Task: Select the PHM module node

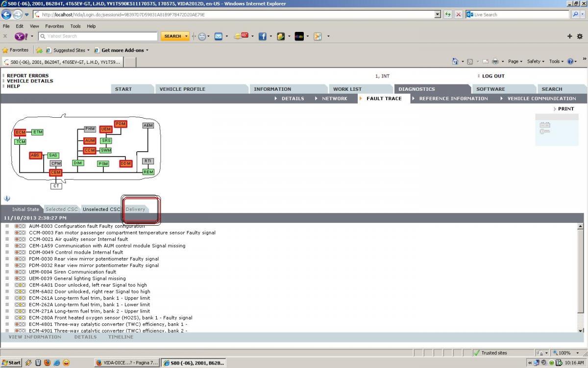Action: 90,129
